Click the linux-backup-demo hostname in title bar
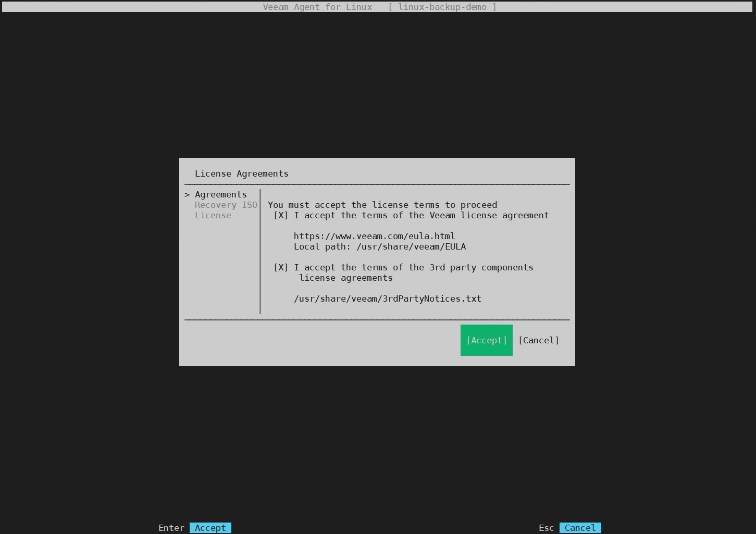The width and height of the screenshot is (756, 534). 442,7
